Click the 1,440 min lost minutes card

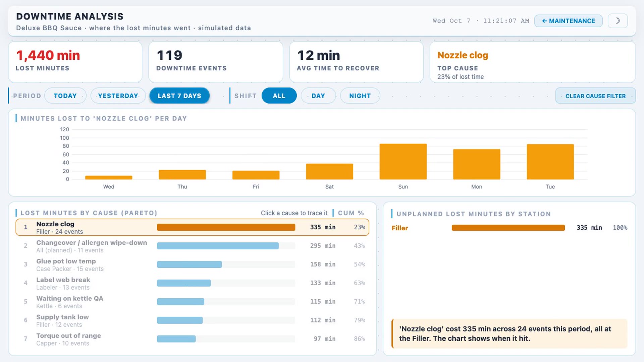[75, 62]
